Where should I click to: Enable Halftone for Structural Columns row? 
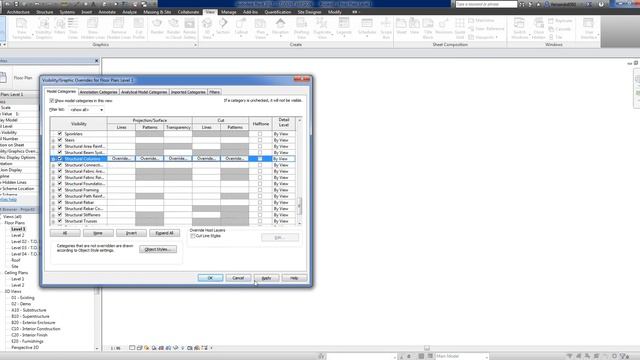(260, 158)
